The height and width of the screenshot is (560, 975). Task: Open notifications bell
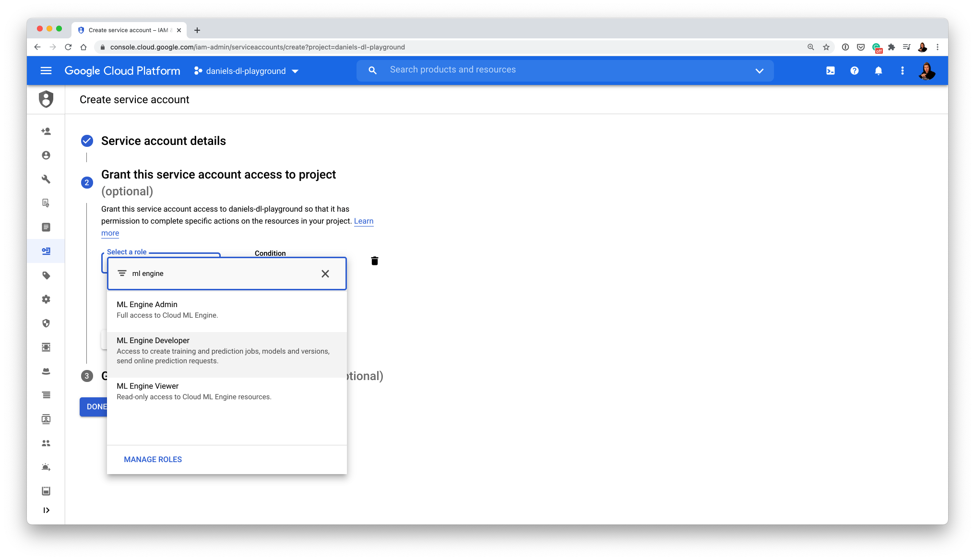tap(878, 71)
